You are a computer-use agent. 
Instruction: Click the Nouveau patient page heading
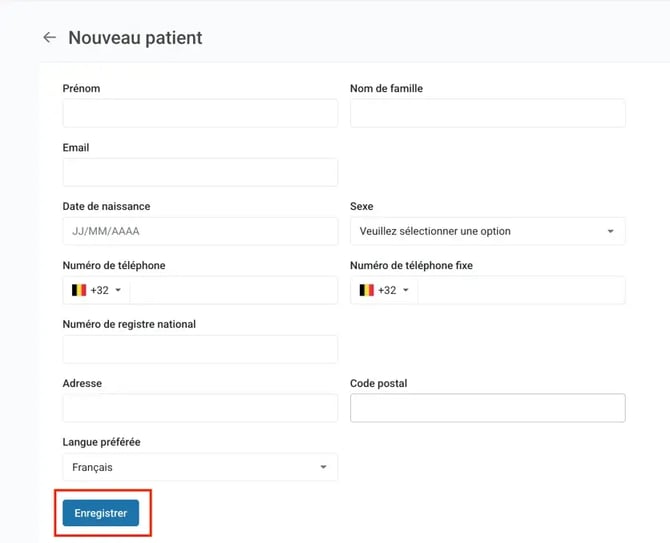[x=135, y=38]
